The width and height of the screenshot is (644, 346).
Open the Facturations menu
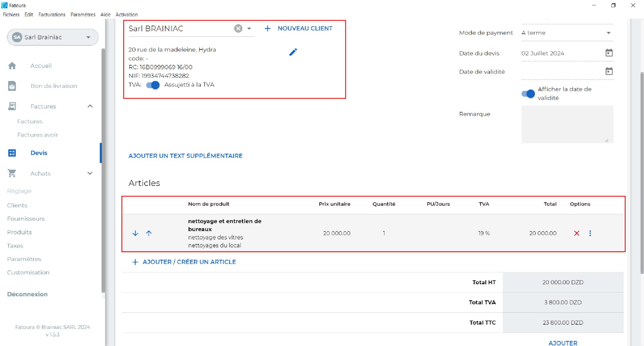[x=52, y=14]
